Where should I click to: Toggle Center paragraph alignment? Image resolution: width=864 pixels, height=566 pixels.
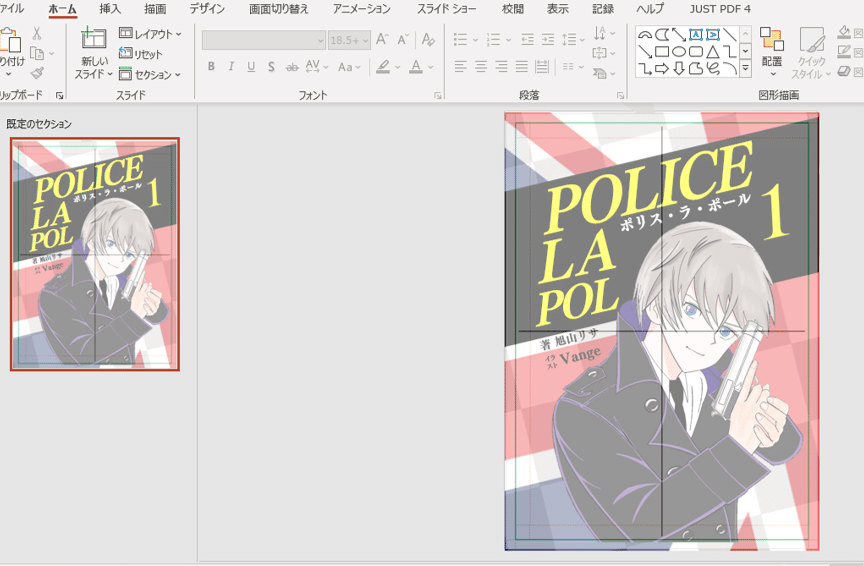481,67
